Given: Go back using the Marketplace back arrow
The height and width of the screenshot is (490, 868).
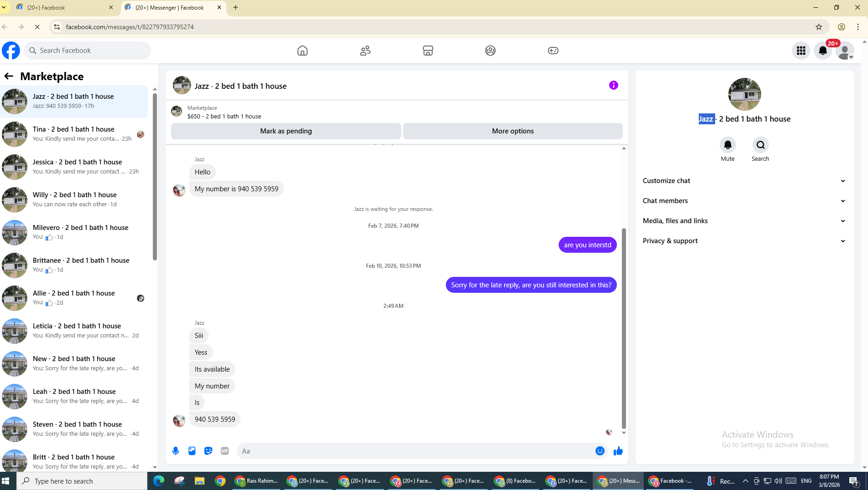Looking at the screenshot, I should click(x=9, y=76).
